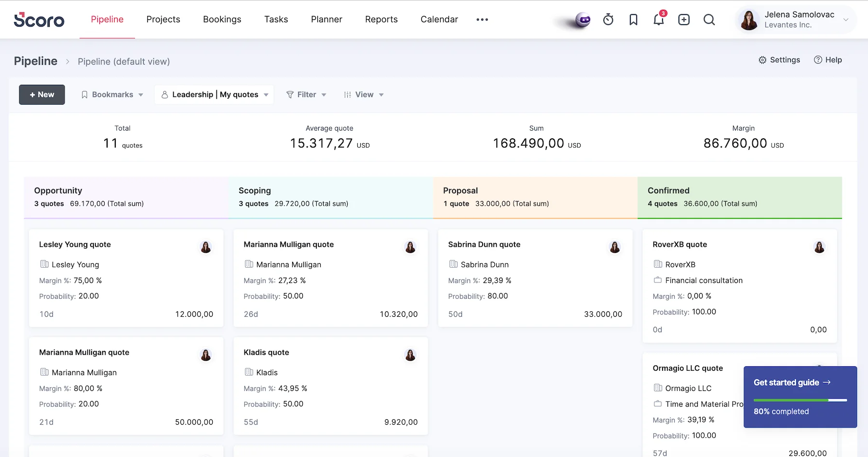Open the AI assistant robot icon
868x457 pixels.
pyautogui.click(x=583, y=20)
